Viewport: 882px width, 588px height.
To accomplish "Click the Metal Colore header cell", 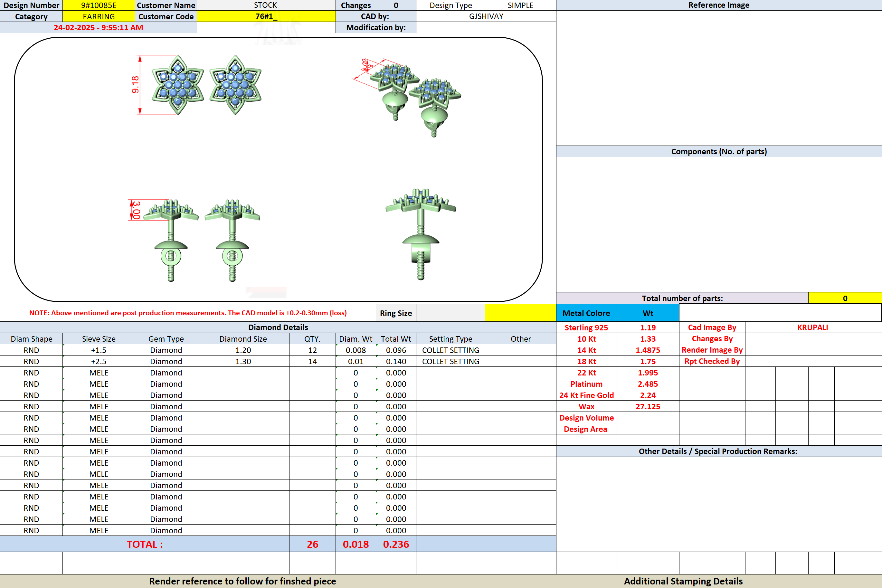I will tap(586, 313).
